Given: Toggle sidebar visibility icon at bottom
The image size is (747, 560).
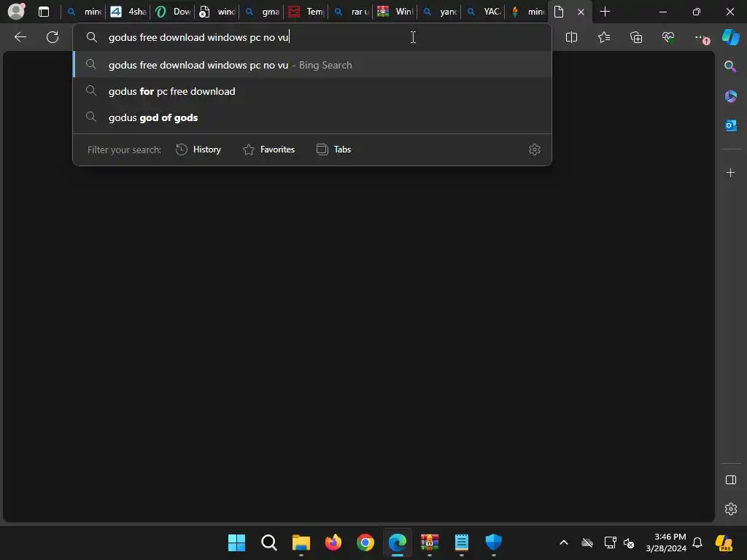Looking at the screenshot, I should click(x=730, y=480).
